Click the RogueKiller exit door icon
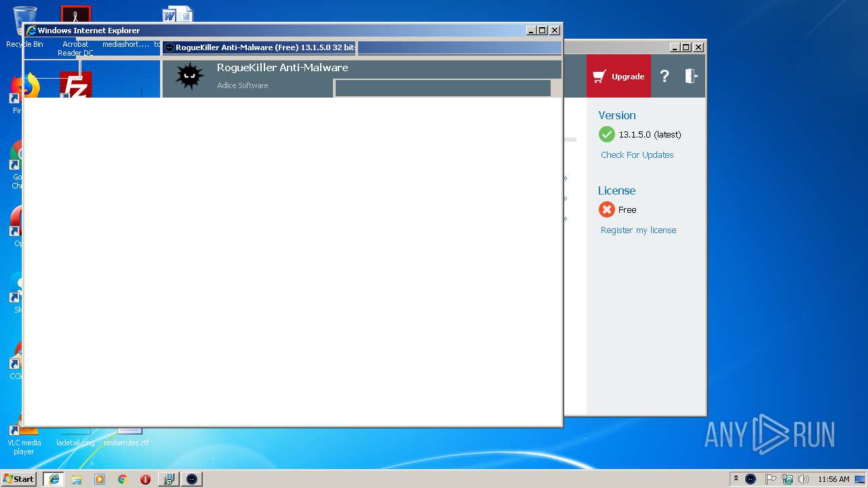The width and height of the screenshot is (868, 488). (x=690, y=76)
